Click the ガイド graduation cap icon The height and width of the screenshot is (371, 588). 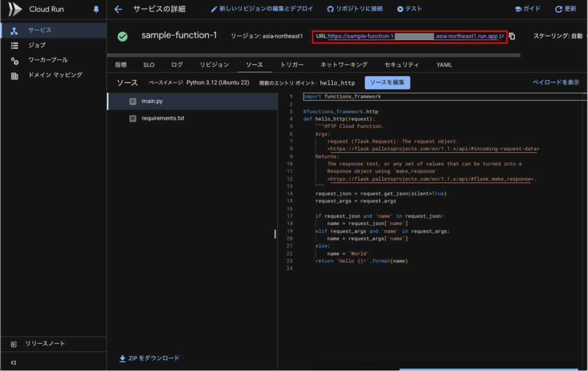coord(518,9)
